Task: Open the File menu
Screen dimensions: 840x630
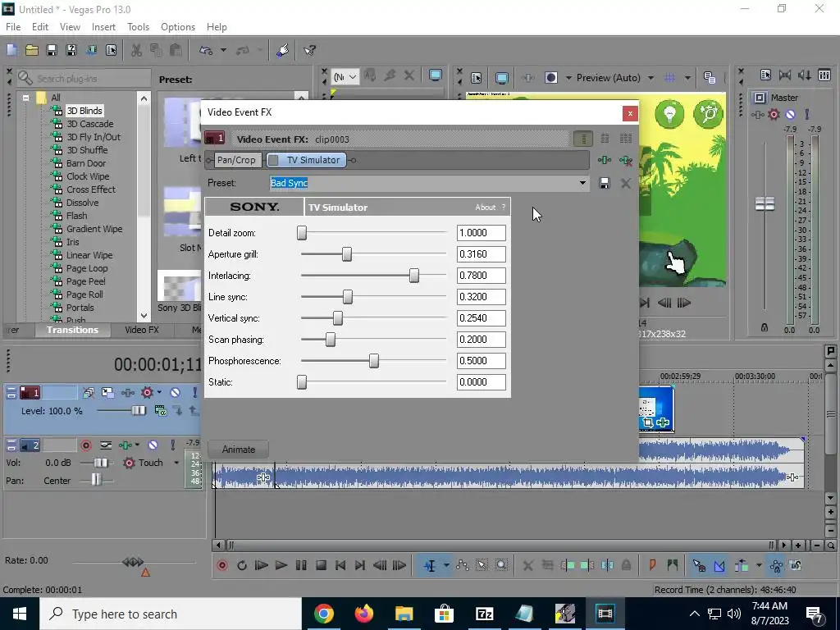Action: click(x=13, y=27)
